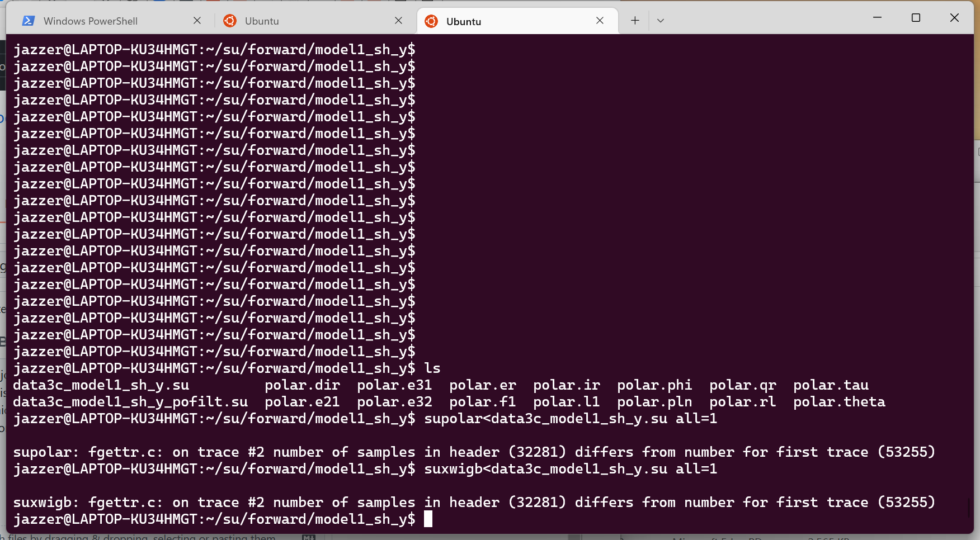This screenshot has width=980, height=540.
Task: Click the file name polar.theta
Action: pos(840,402)
